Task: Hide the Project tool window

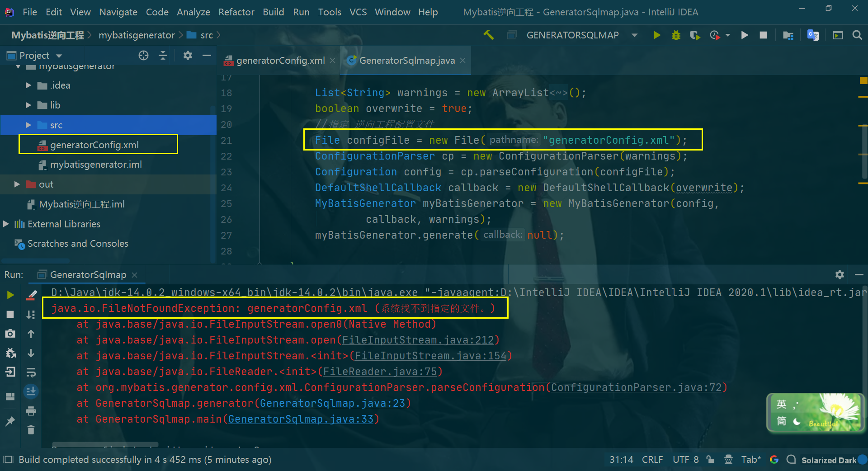Action: 207,56
